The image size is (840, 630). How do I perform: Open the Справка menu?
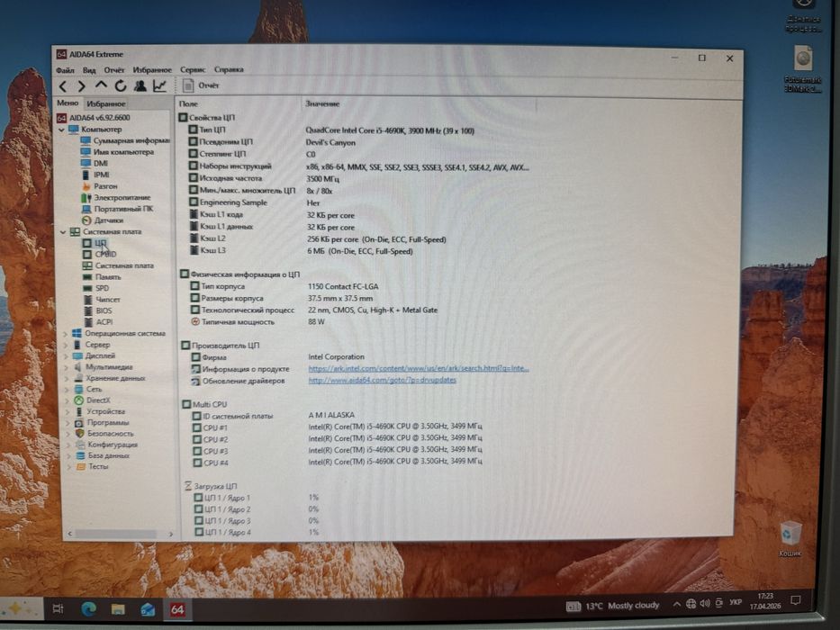coord(229,69)
